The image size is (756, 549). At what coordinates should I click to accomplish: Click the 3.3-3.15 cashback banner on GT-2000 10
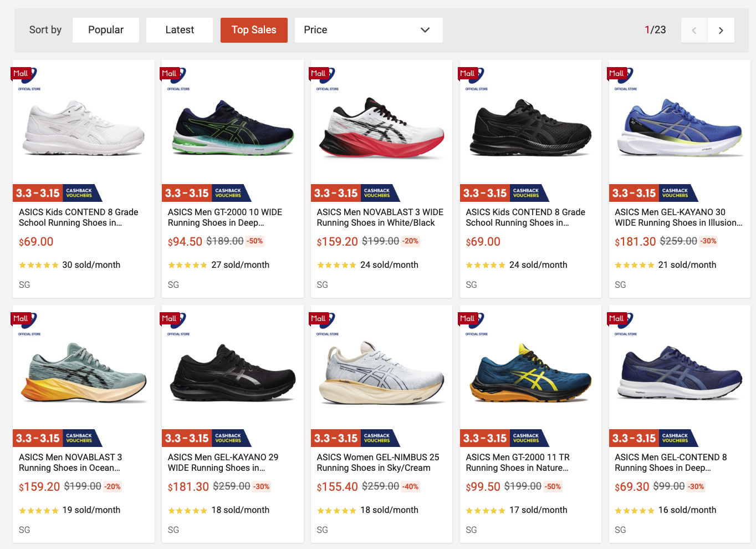[x=206, y=193]
